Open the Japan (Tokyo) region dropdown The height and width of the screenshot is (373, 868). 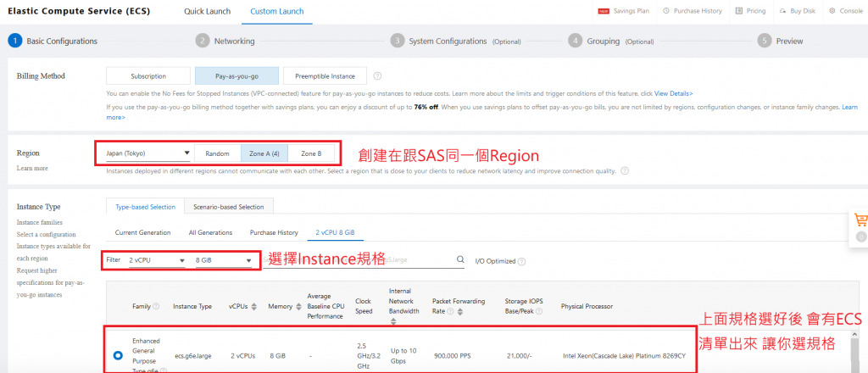click(x=147, y=153)
